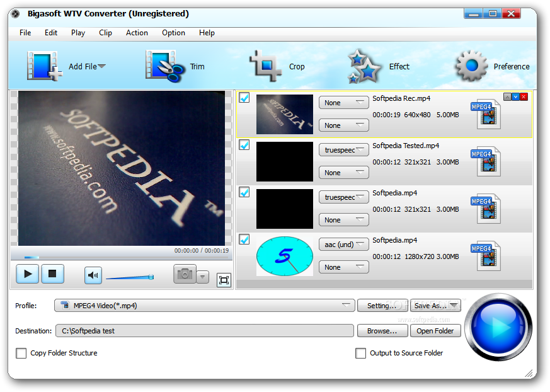The width and height of the screenshot is (550, 392).
Task: Open the Preference gear icon
Action: pos(471,66)
